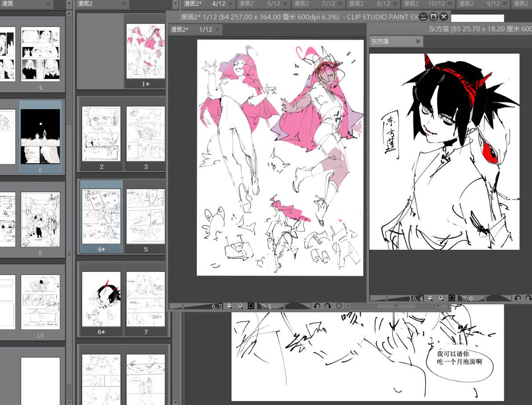Screen dimensions: 532x405
Task: Fit the 东方莲 canvas to window
Action: pos(452,298)
